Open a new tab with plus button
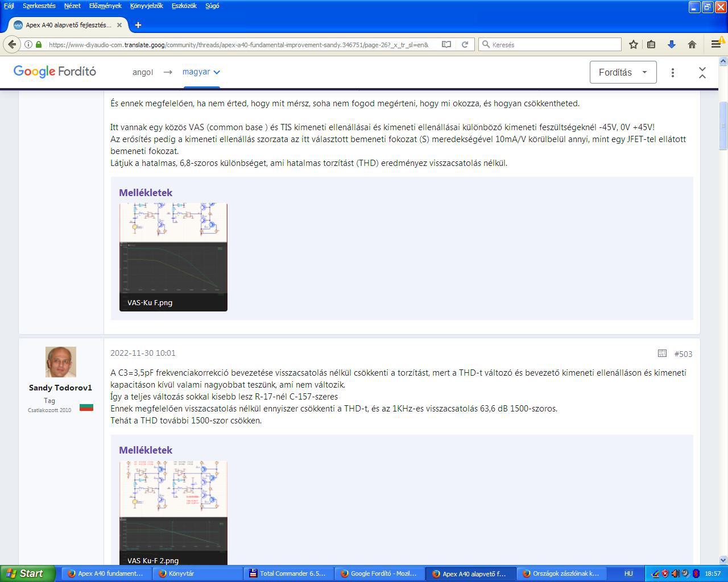Screen dimensions: 728x582 tap(138, 25)
